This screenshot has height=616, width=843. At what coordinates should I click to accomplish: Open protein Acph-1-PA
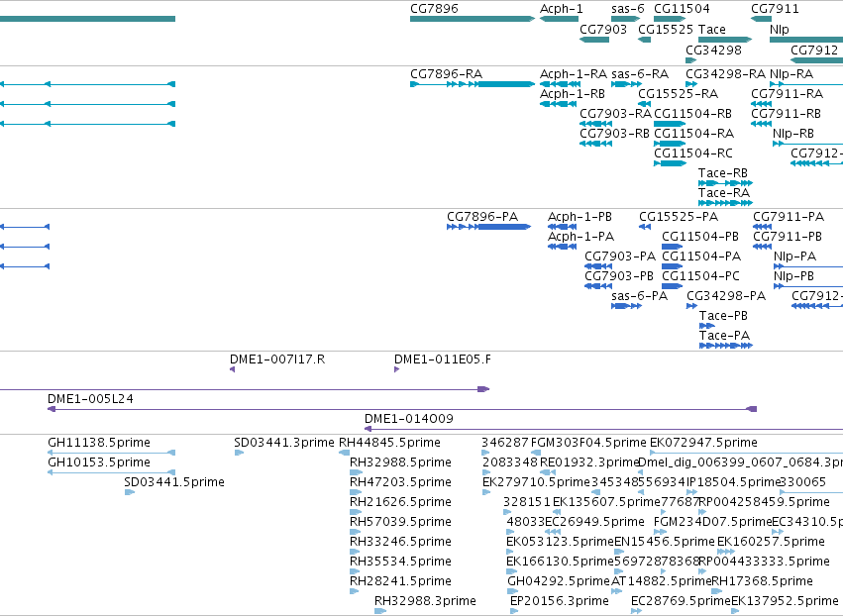click(580, 237)
